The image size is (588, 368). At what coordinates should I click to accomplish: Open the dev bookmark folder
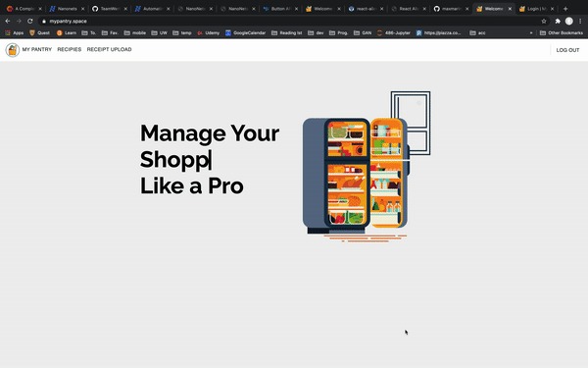point(316,33)
